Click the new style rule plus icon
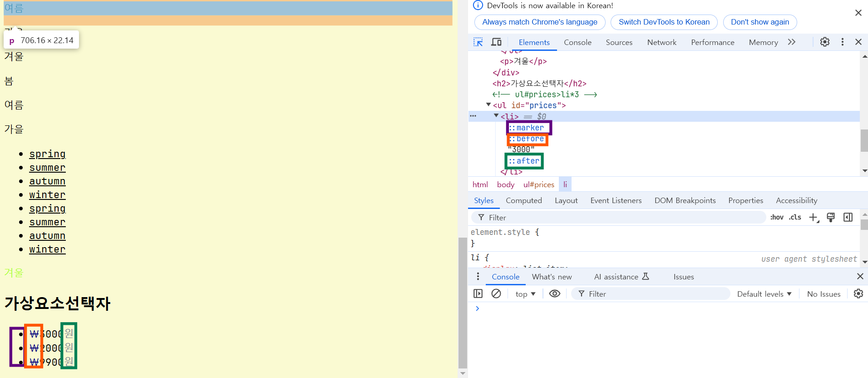Viewport: 868px width, 378px height. tap(814, 218)
